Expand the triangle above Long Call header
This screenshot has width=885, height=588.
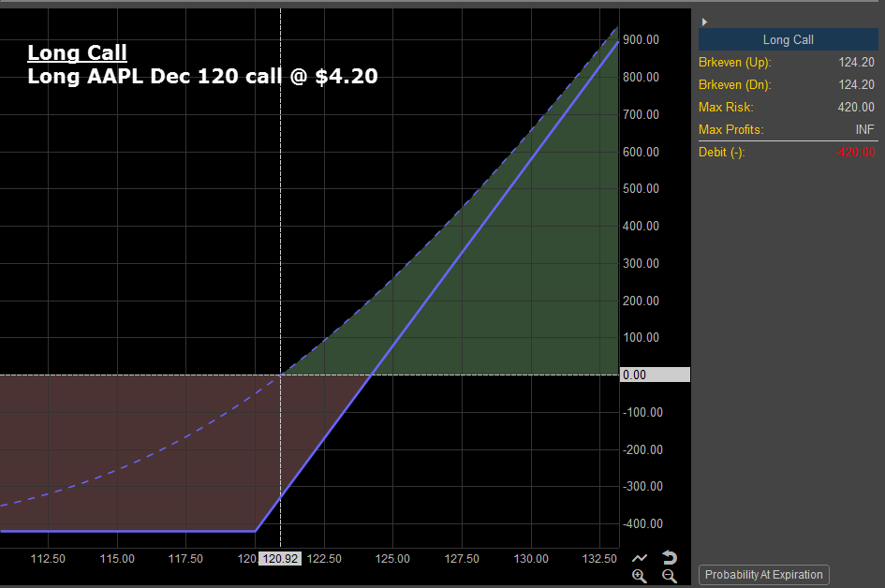click(x=704, y=22)
